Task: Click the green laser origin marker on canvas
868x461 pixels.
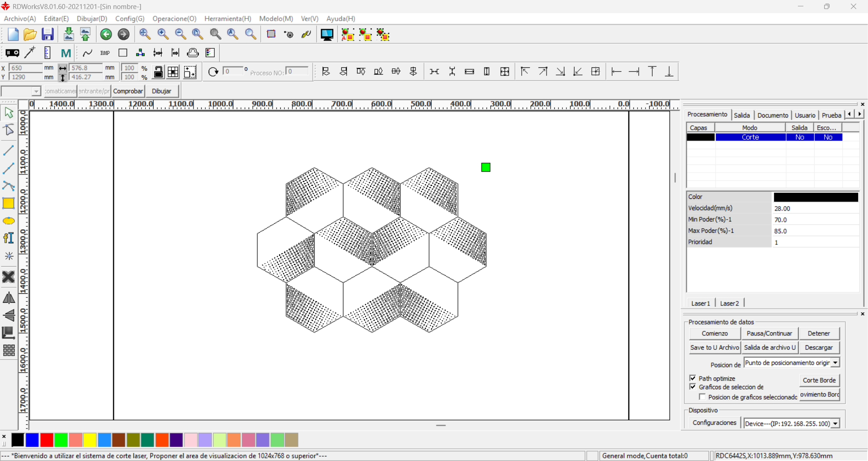Action: (486, 168)
